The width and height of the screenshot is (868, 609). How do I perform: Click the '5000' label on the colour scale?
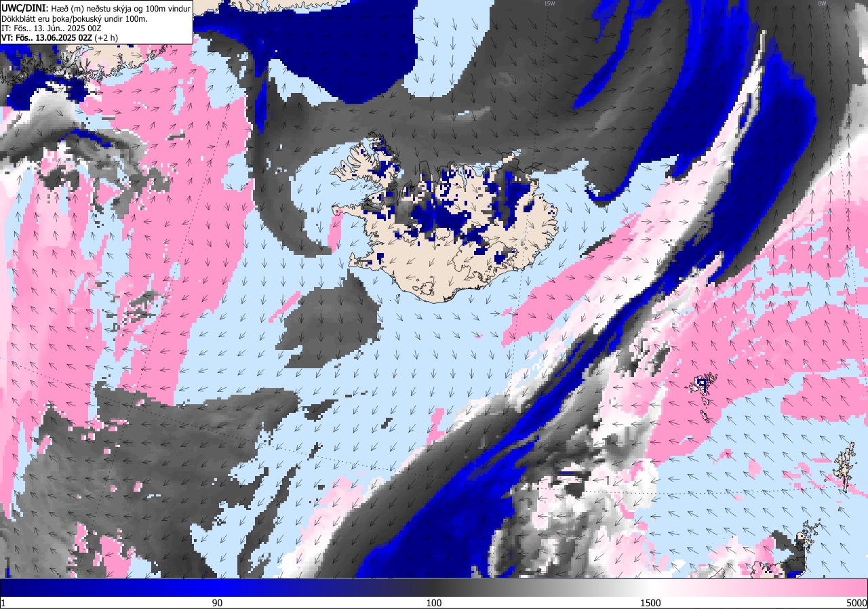coord(856,603)
